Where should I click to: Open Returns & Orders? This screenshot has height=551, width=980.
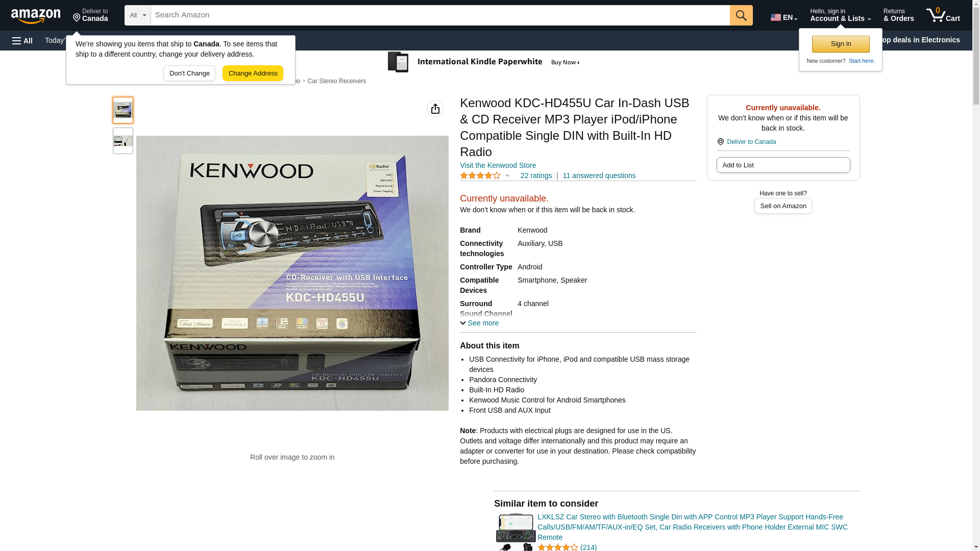click(898, 15)
